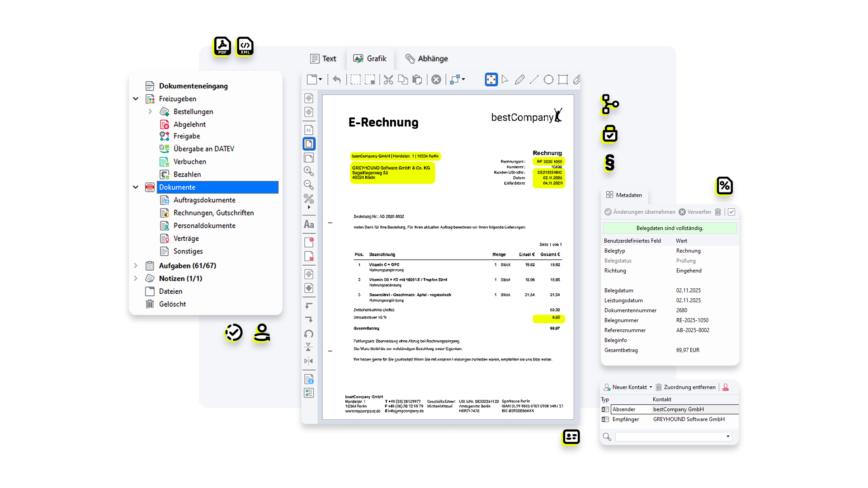Viewport: 868px width, 488px height.
Task: Click the cut scissors icon
Action: pos(388,80)
